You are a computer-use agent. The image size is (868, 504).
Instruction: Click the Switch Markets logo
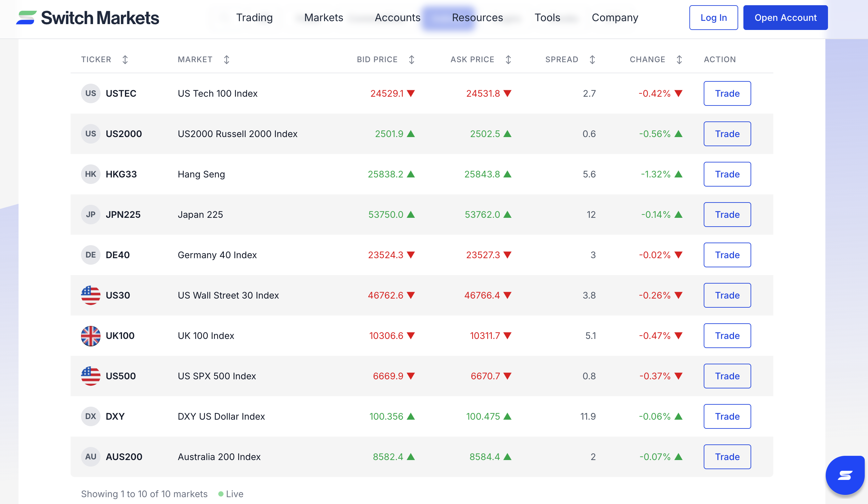coord(87,18)
